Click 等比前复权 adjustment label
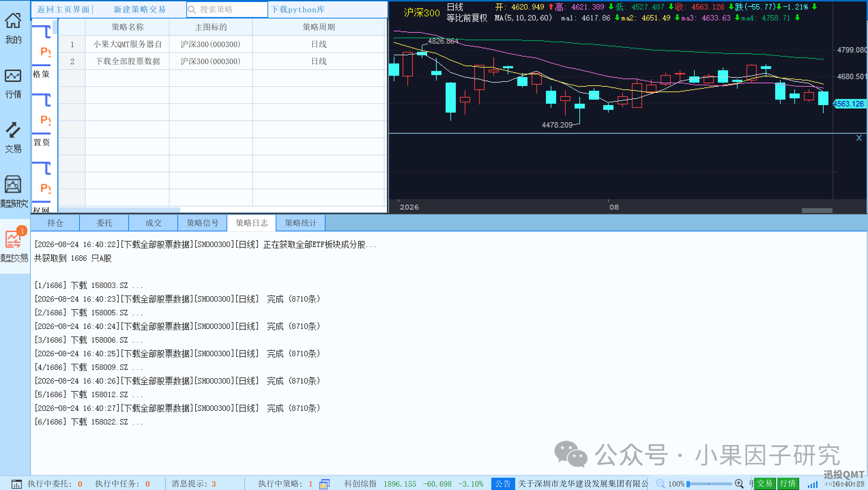This screenshot has width=868, height=490. pyautogui.click(x=467, y=18)
